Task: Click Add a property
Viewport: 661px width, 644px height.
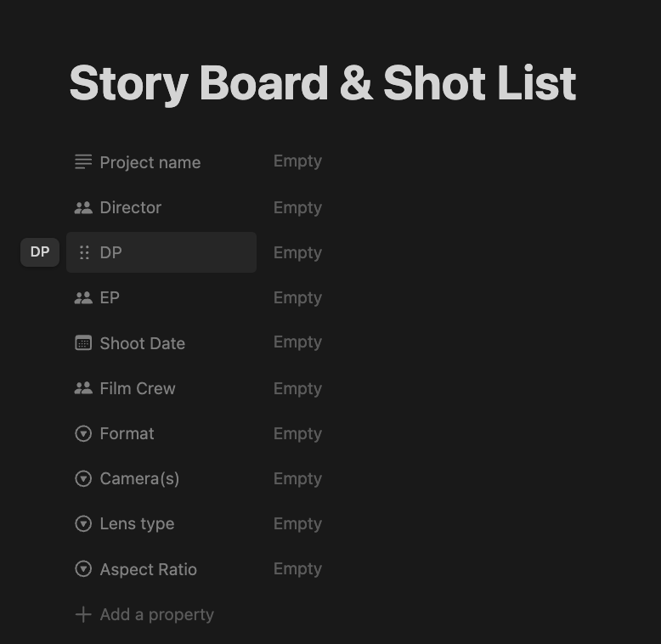Action: (156, 614)
